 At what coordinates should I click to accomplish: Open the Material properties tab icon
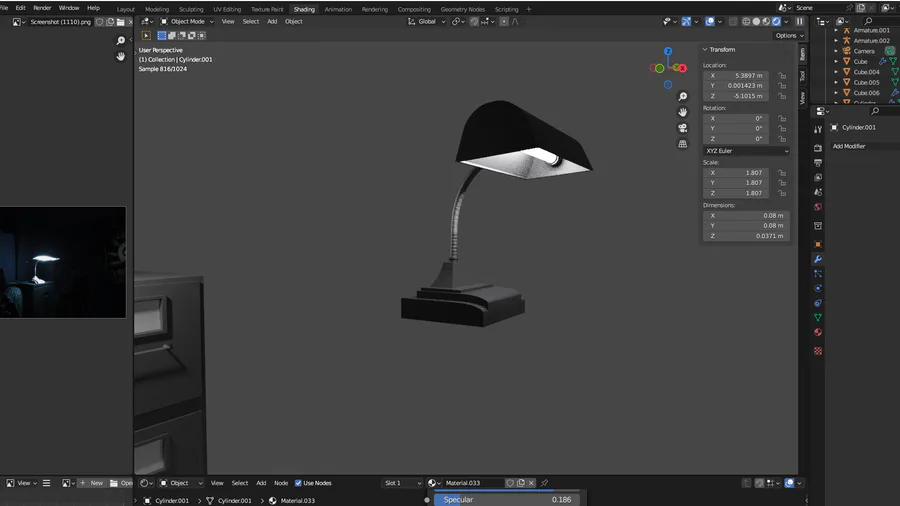(x=818, y=332)
